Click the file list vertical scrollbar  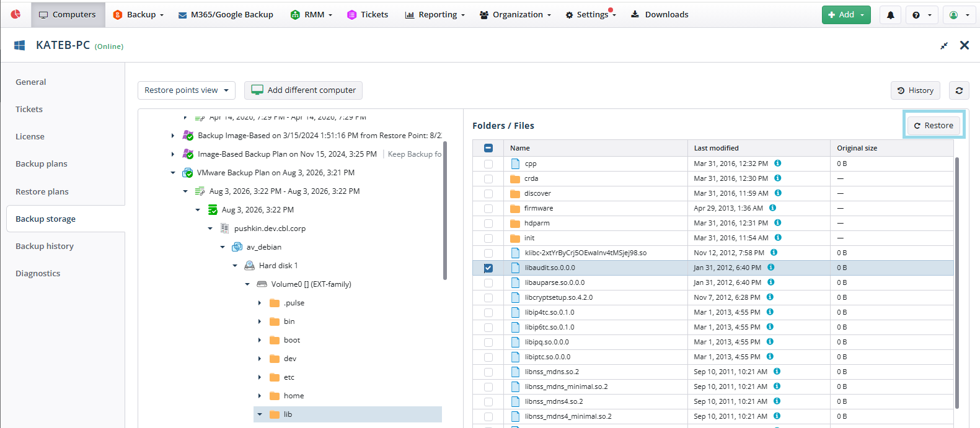[x=957, y=282]
